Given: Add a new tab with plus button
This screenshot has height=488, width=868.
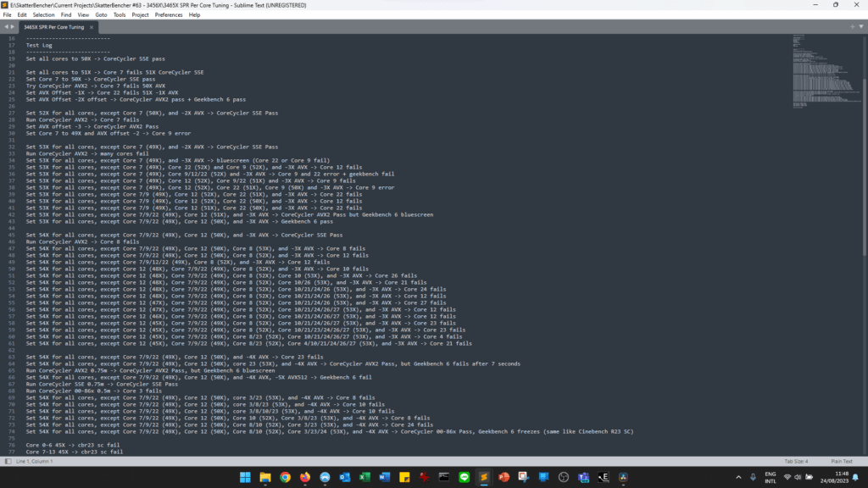Looking at the screenshot, I should pos(853,26).
